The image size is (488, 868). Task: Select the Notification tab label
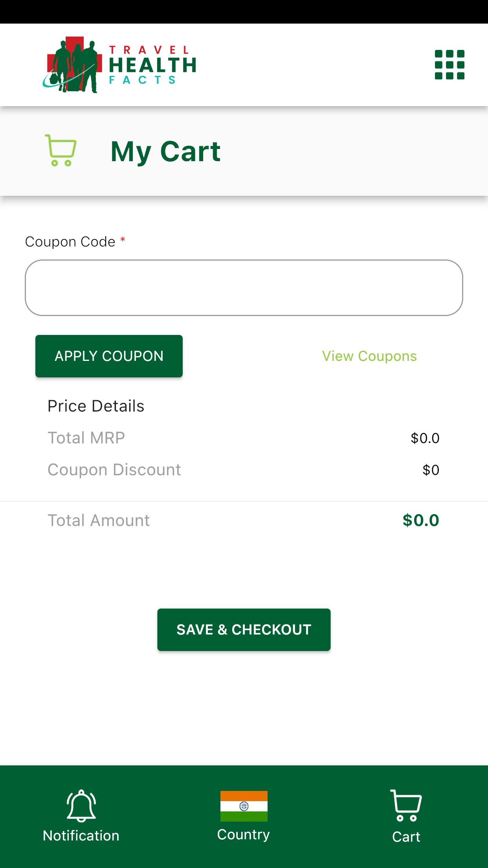81,836
